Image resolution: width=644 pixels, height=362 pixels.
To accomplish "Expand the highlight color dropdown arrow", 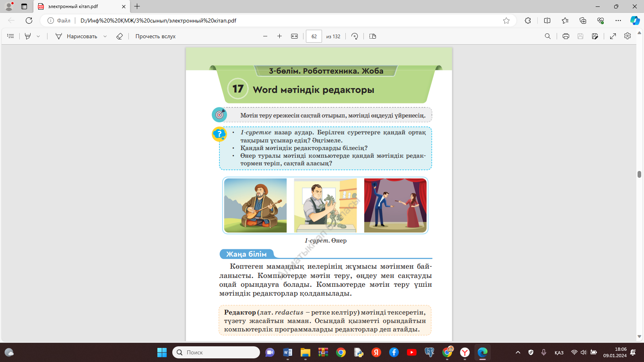I will click(38, 36).
